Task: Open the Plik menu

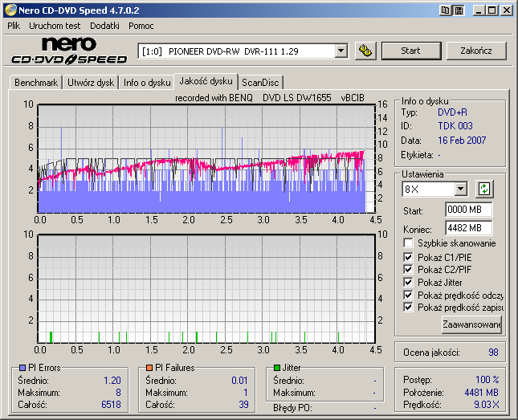Action: click(x=14, y=26)
